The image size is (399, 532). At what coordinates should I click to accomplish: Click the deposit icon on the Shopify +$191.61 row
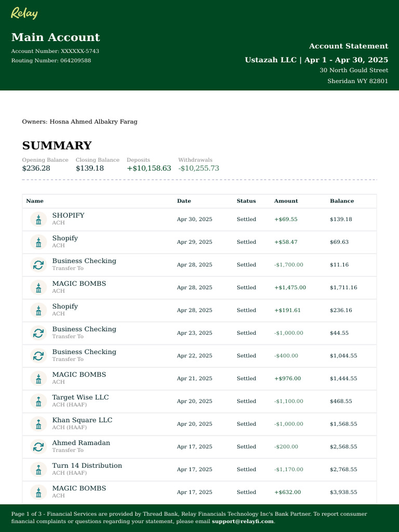pos(38,311)
